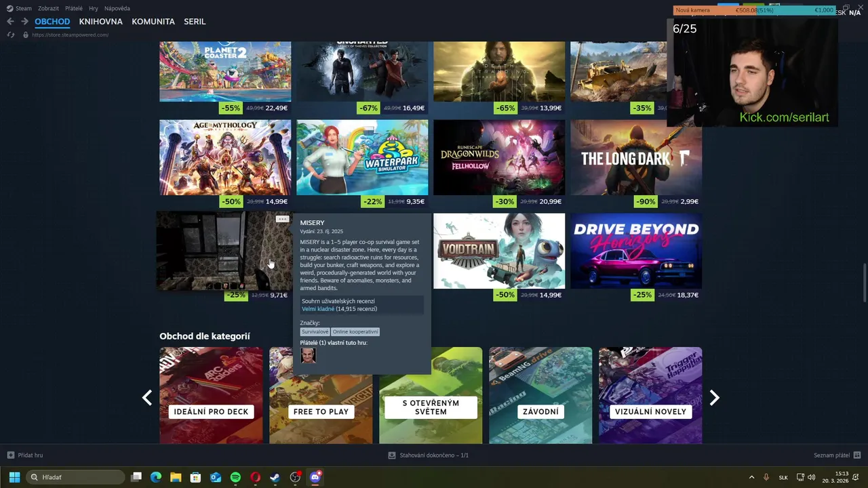Open the Voidtrain game tile

(x=499, y=251)
